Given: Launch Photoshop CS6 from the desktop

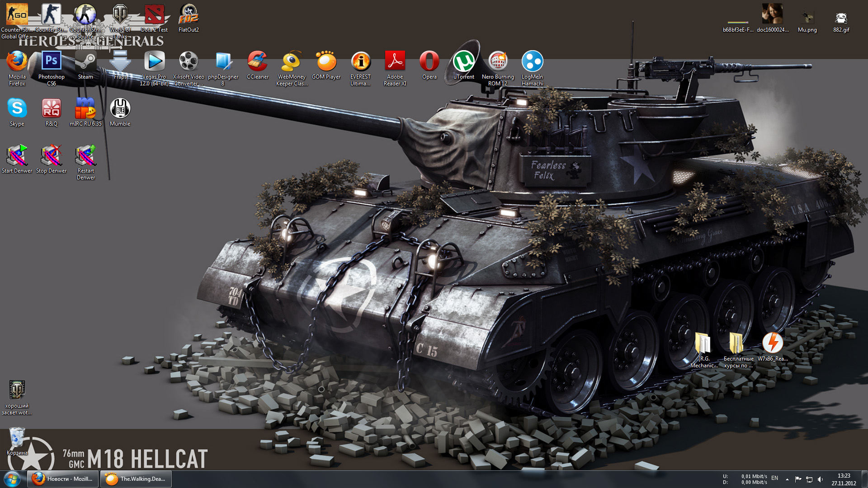Looking at the screenshot, I should pos(51,62).
